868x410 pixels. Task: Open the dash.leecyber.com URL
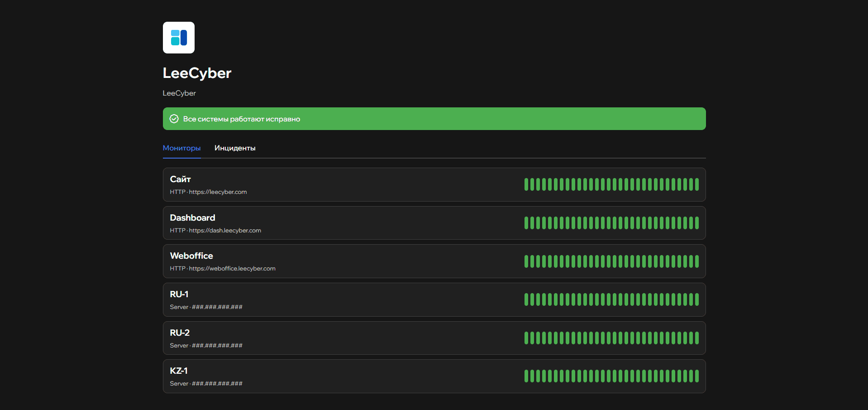tap(225, 231)
